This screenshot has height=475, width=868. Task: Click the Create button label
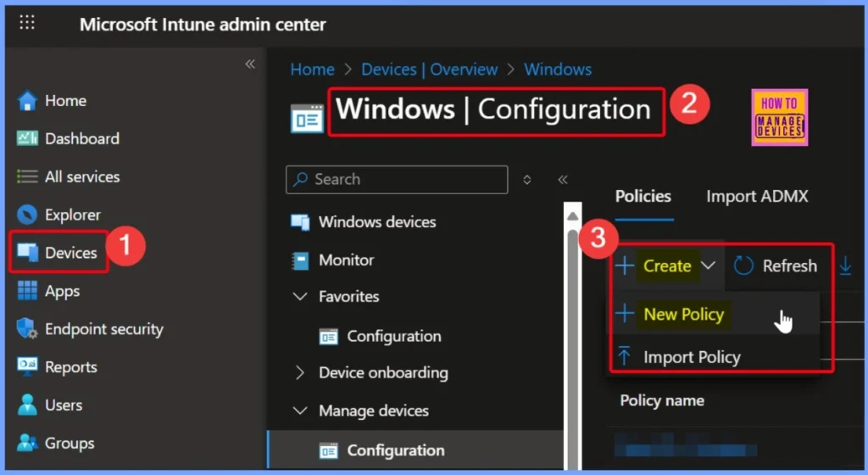tap(667, 265)
